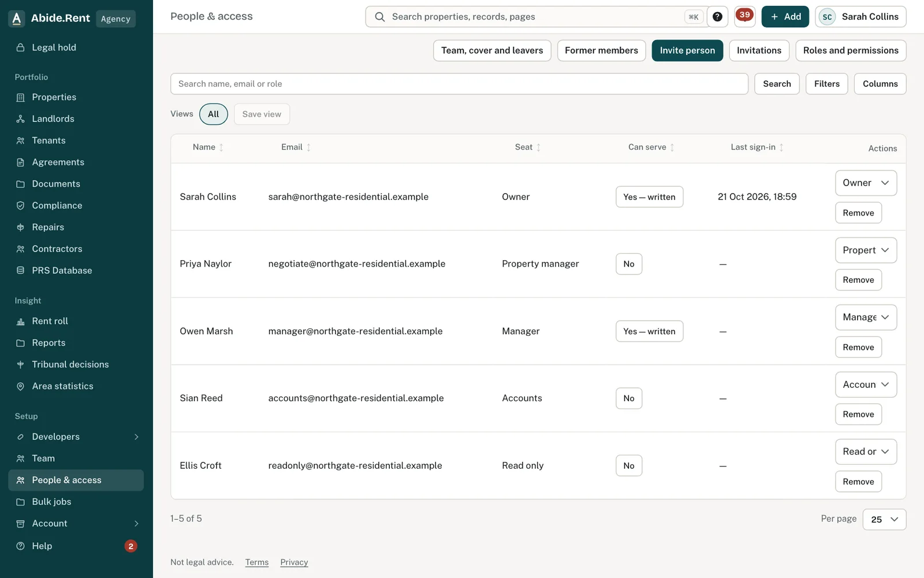Viewport: 924px width, 578px height.
Task: Toggle can-serve No for Priya Naylor
Action: 629,264
